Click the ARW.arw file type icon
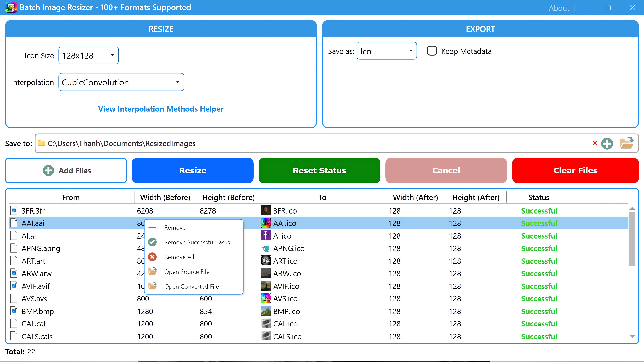Viewport: 644px width, 362px height. tap(14, 273)
